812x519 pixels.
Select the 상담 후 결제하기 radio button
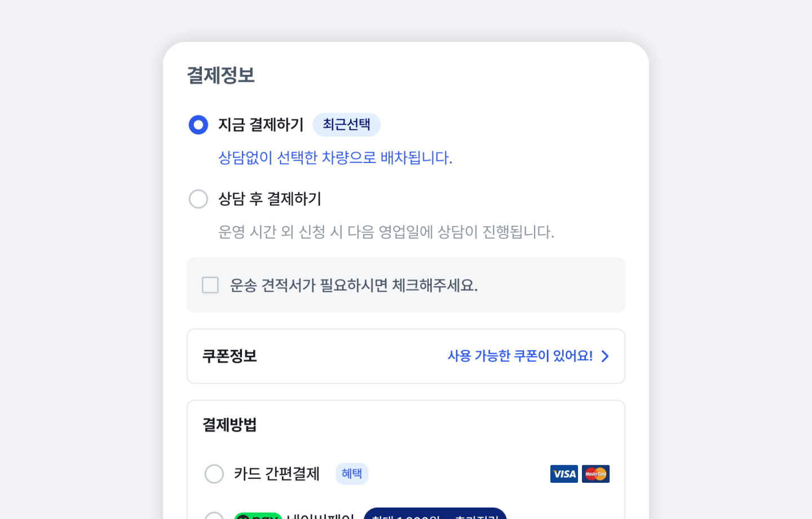pos(198,199)
